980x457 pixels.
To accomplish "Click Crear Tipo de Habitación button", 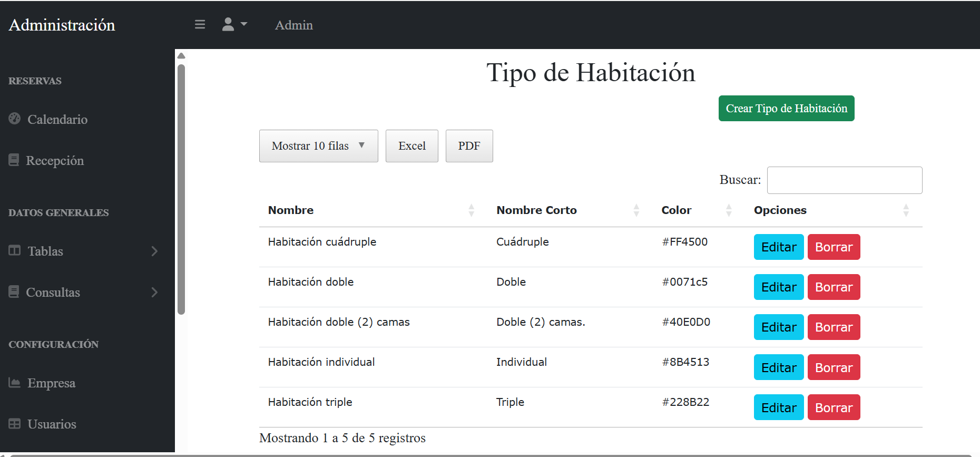I will tap(786, 109).
